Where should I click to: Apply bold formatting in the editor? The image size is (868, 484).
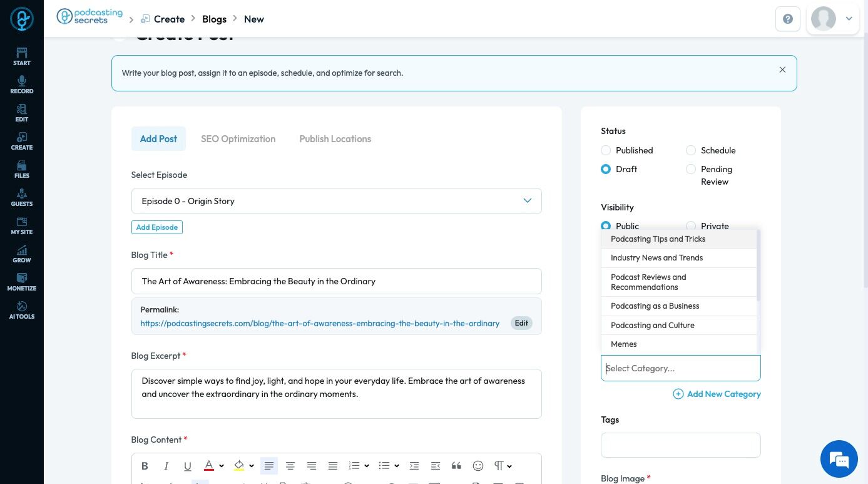point(145,466)
